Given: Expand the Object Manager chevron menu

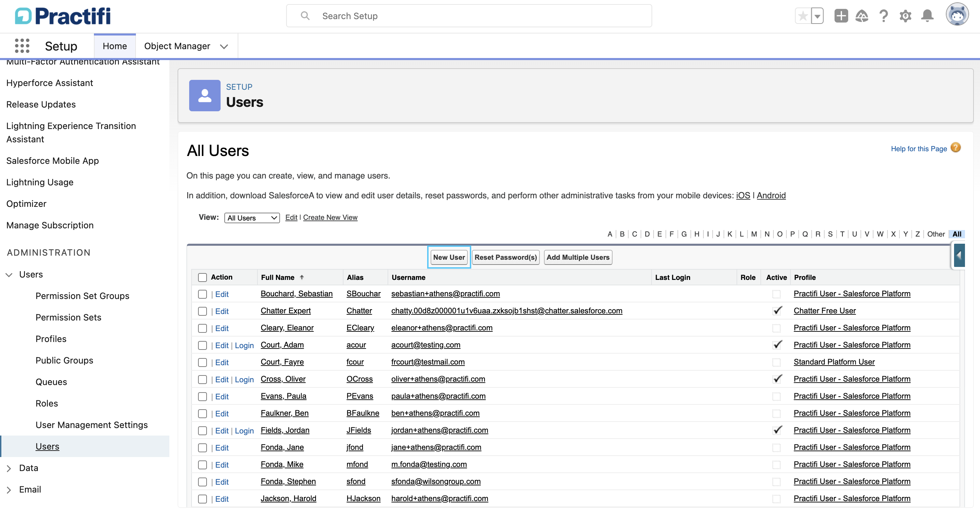Looking at the screenshot, I should coord(224,46).
